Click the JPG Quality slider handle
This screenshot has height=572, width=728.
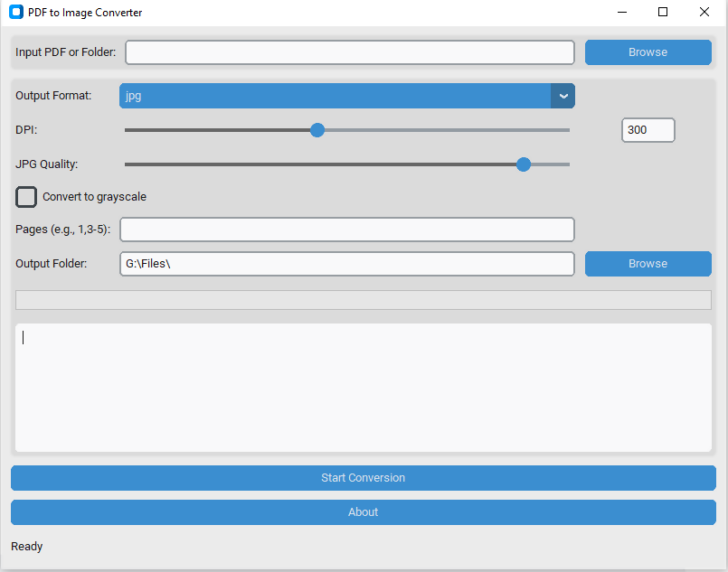point(524,164)
